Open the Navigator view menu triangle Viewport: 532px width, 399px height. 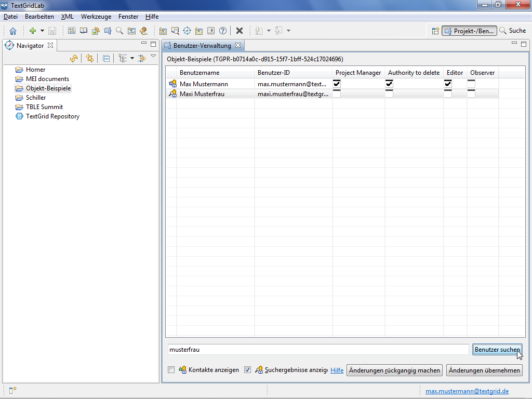[x=153, y=56]
